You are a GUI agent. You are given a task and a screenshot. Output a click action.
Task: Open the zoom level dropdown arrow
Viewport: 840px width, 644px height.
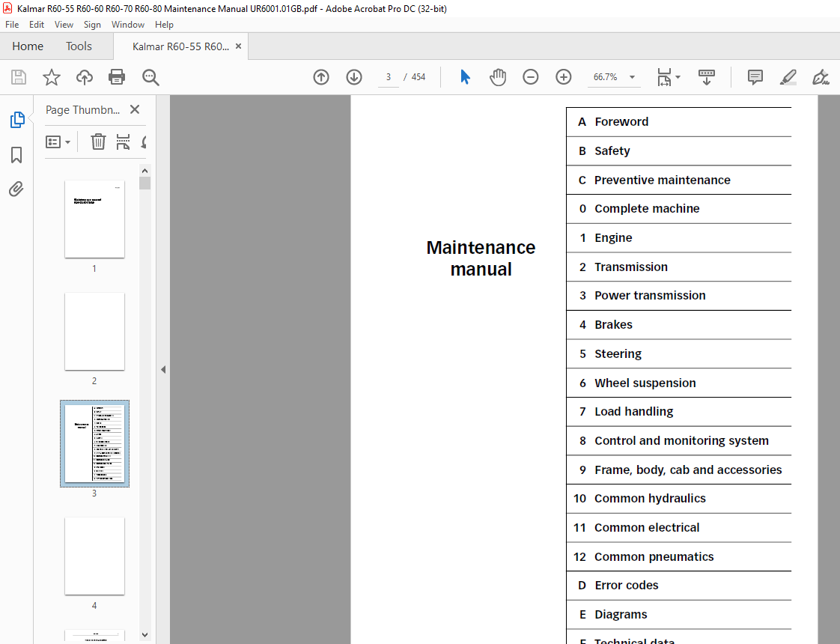(632, 77)
